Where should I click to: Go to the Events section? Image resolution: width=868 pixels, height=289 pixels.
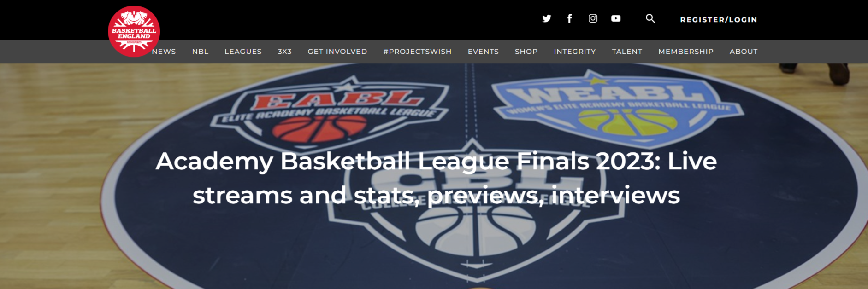(x=483, y=52)
